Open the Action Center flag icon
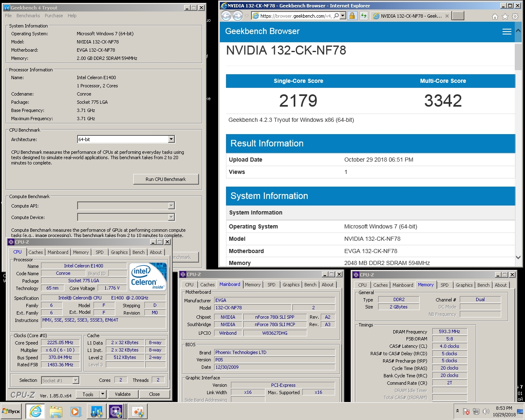 point(466,411)
